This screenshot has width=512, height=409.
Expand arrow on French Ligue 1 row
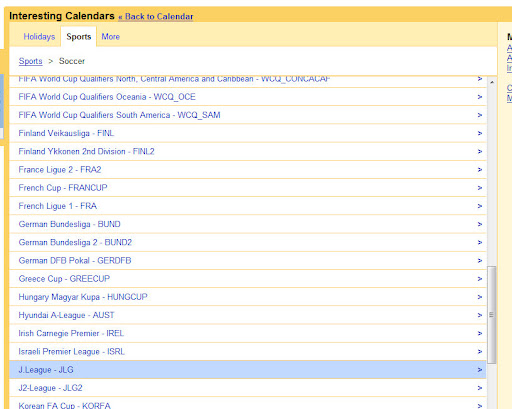tap(480, 206)
